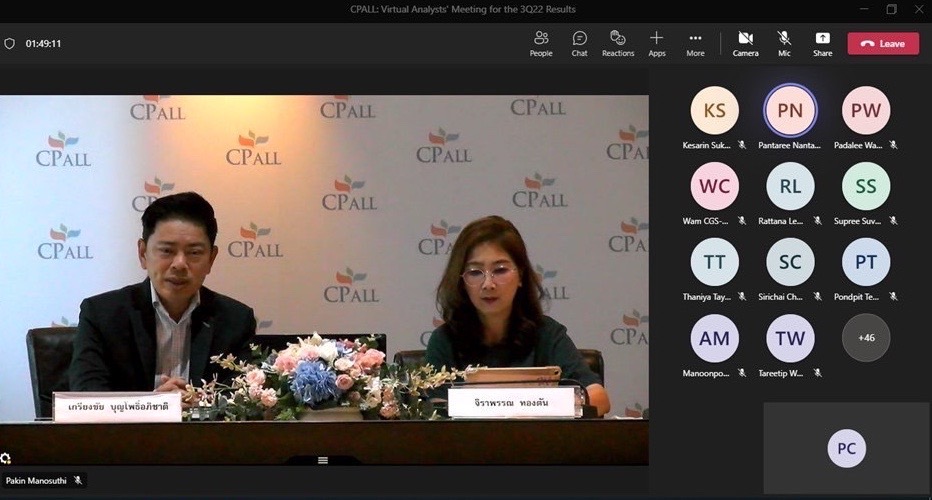Image resolution: width=932 pixels, height=500 pixels.
Task: Click the Share screen icon
Action: coord(822,43)
